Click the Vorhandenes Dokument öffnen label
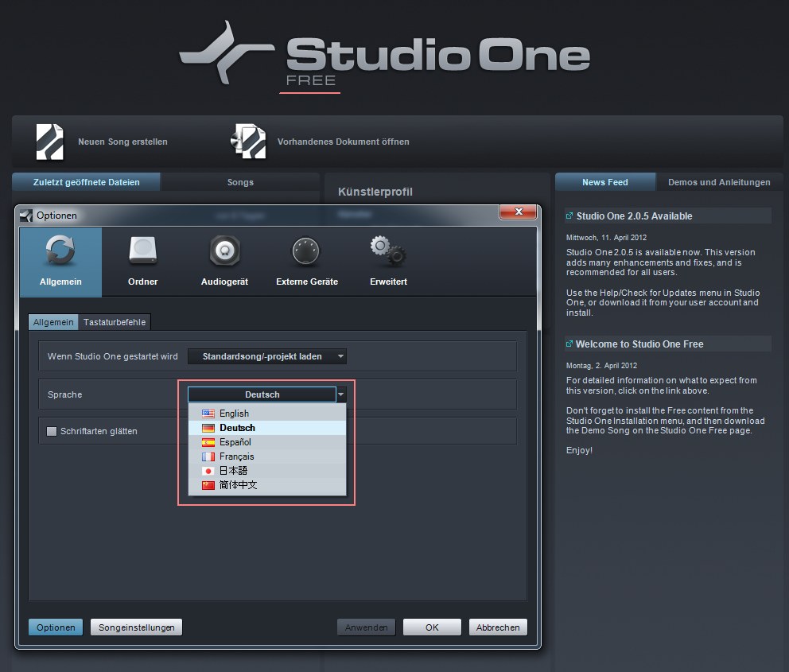This screenshot has height=672, width=789. (343, 142)
